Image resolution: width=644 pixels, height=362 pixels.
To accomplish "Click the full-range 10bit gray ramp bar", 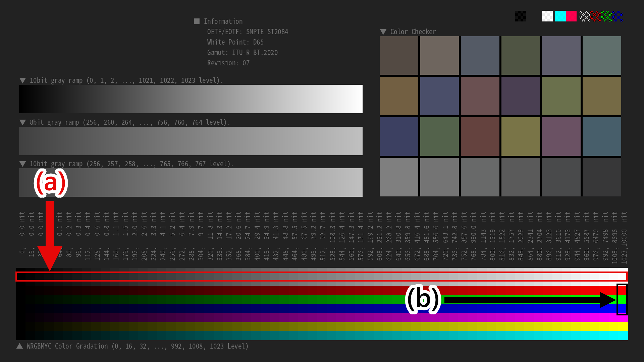I will pos(191,99).
